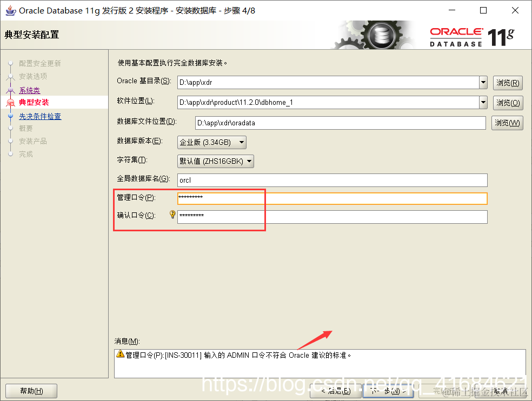This screenshot has height=401, width=532.
Task: Click the 下一步(N) next button
Action: [388, 391]
